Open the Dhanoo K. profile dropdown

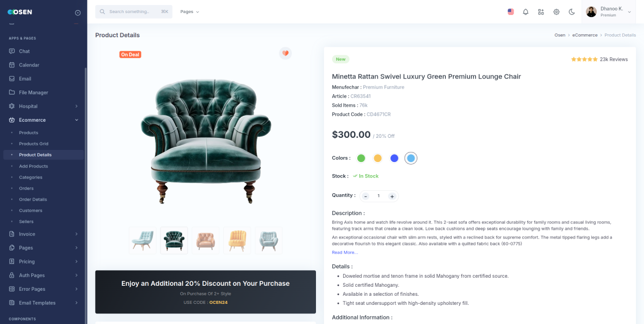[609, 12]
